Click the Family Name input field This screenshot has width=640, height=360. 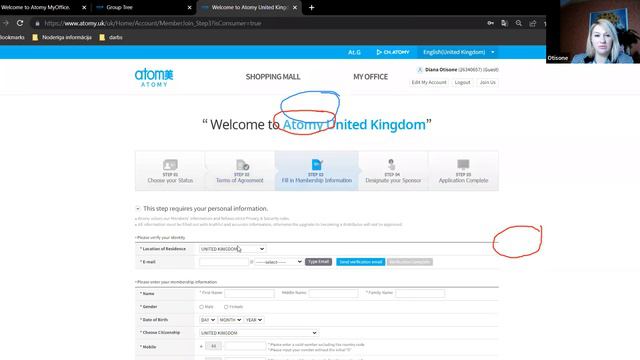click(x=420, y=293)
